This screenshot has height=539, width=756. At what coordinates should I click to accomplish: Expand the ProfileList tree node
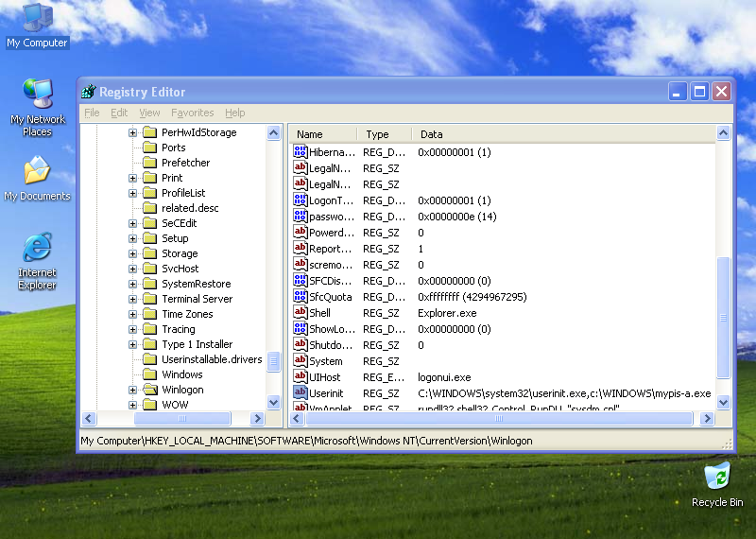point(132,193)
